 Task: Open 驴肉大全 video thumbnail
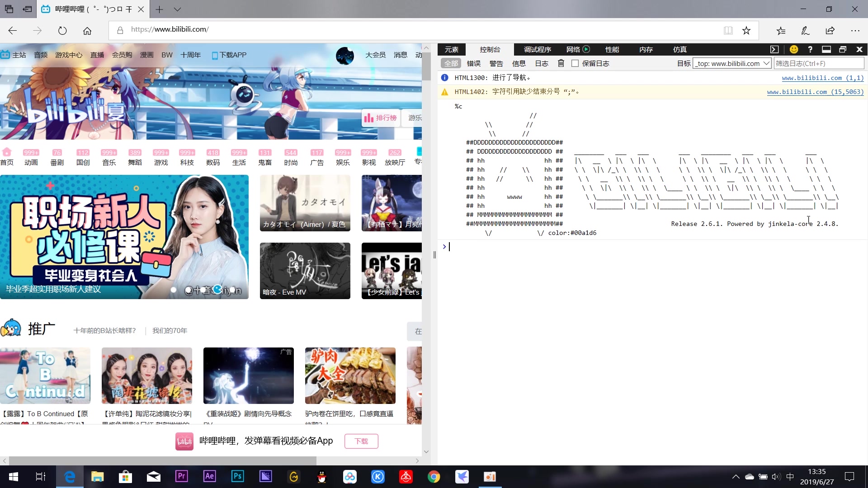(x=350, y=375)
